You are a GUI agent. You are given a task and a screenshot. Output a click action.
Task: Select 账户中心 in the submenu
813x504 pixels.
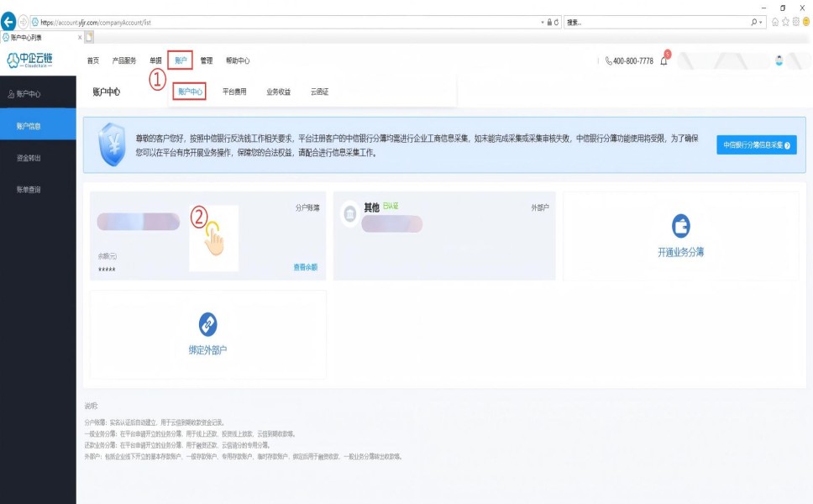point(191,92)
